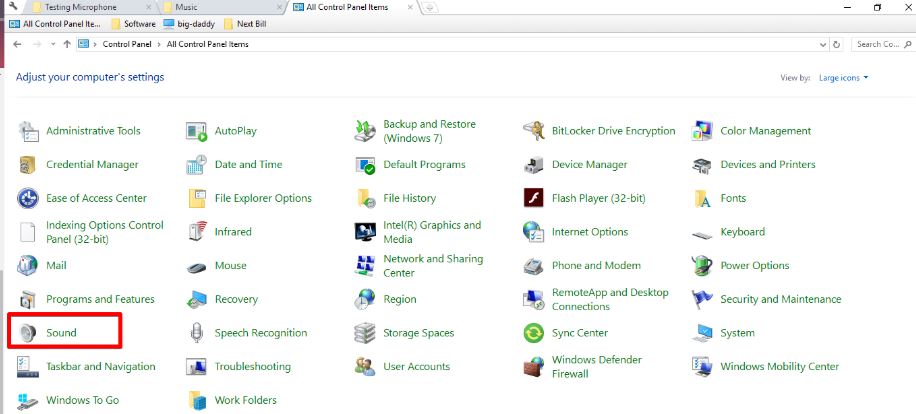The width and height of the screenshot is (916, 414).
Task: Go up one level with Up arrow
Action: [x=67, y=44]
